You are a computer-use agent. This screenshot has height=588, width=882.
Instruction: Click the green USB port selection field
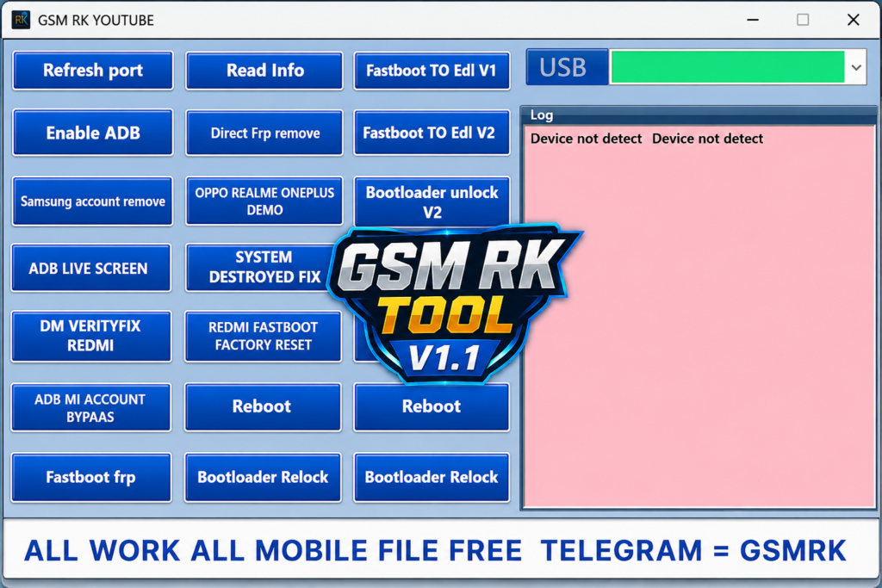(727, 67)
